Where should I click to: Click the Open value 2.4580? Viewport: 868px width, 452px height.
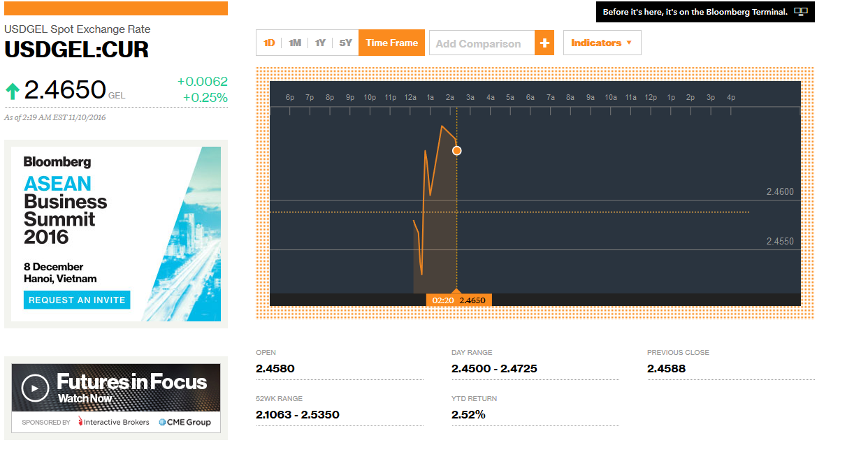tap(275, 368)
